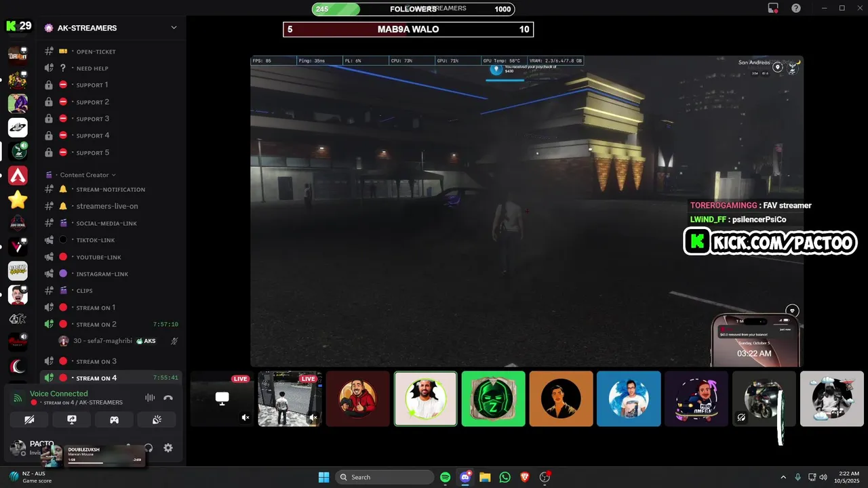868x488 pixels.
Task: Open Discord taskbar icon
Action: click(x=465, y=477)
